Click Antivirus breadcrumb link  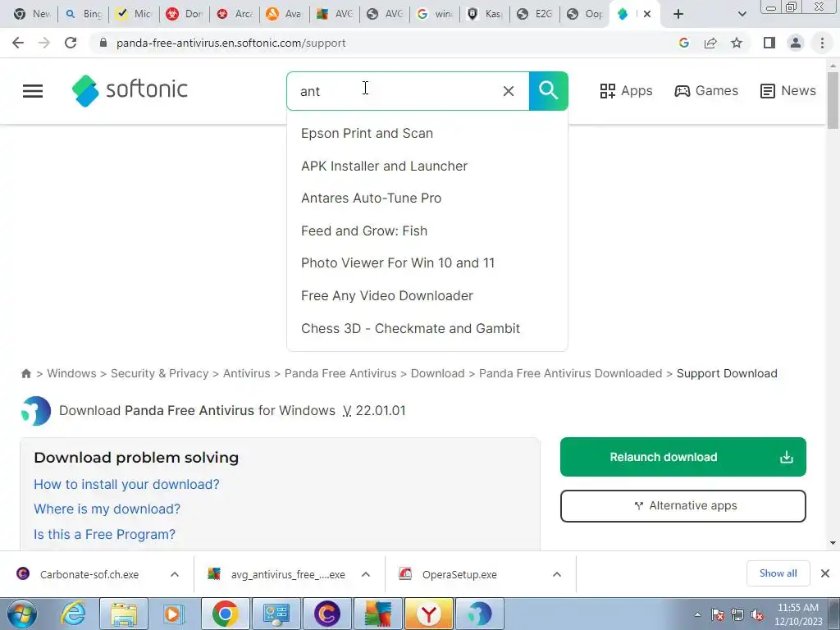(246, 373)
